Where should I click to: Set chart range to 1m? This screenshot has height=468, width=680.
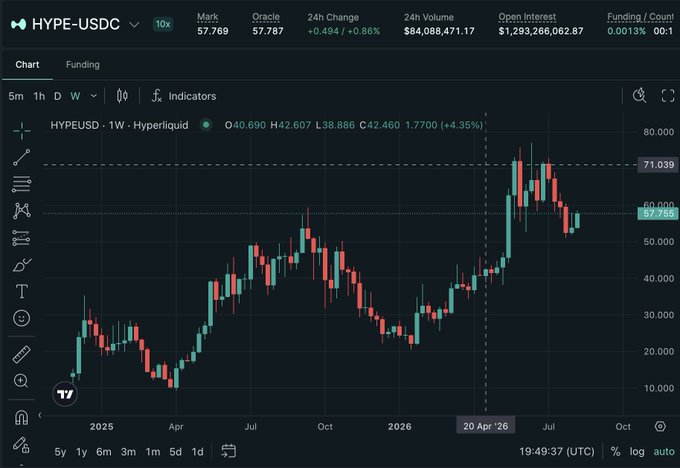pyautogui.click(x=153, y=452)
